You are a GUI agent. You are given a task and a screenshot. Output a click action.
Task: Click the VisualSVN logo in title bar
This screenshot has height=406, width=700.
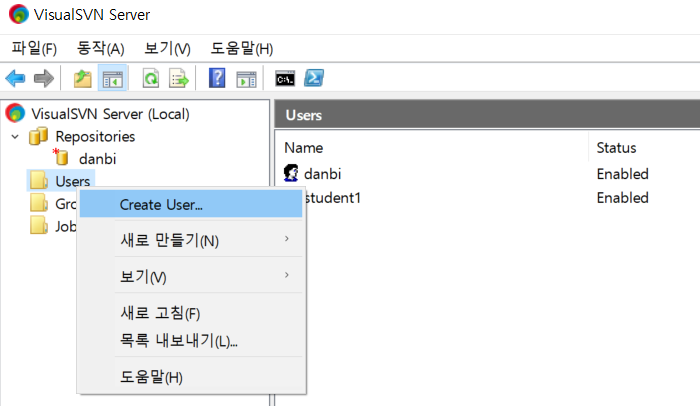[x=18, y=14]
